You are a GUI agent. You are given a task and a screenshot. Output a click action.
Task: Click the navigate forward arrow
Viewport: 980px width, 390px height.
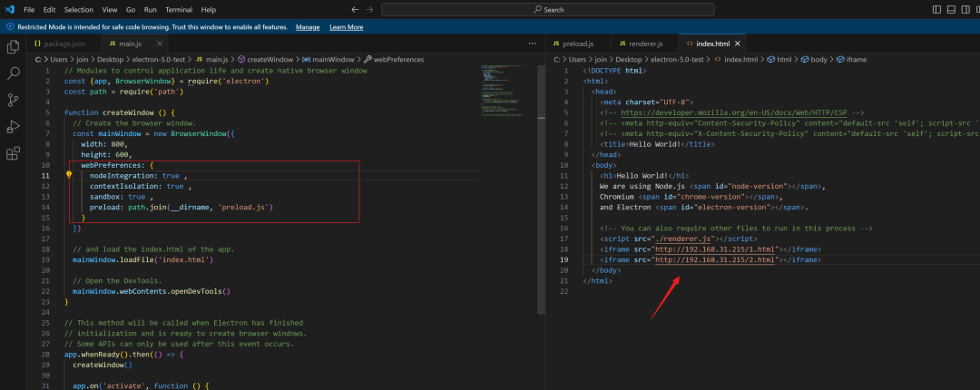click(x=369, y=9)
